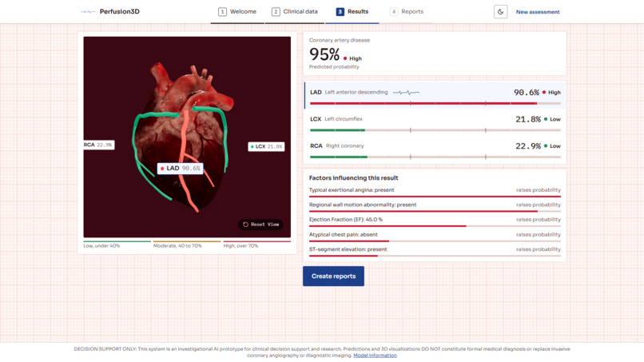Click the step 3 number badge
Screen dimensions: 644x362
(x=340, y=12)
